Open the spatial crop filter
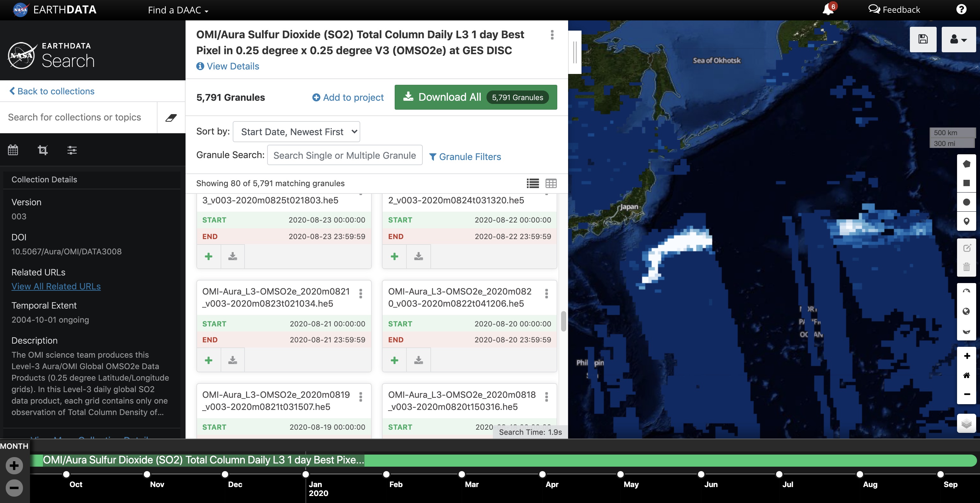Viewport: 980px width, 503px height. [43, 150]
